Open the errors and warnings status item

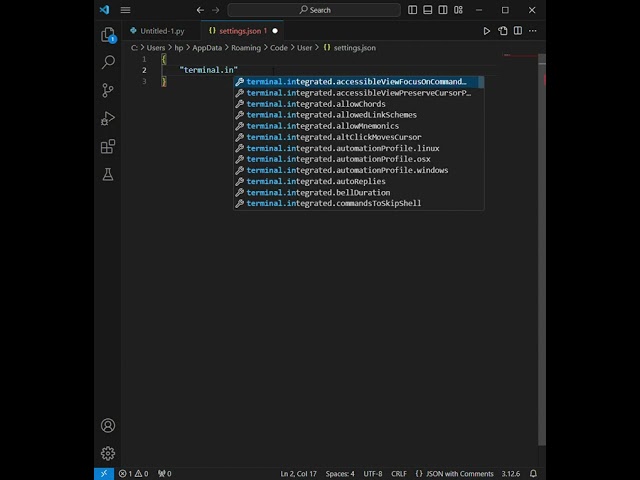[133, 473]
